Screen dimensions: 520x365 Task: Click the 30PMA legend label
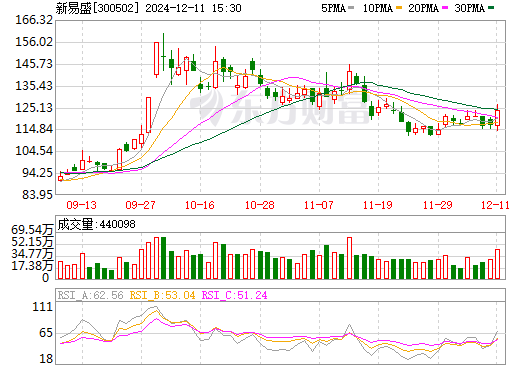point(469,8)
